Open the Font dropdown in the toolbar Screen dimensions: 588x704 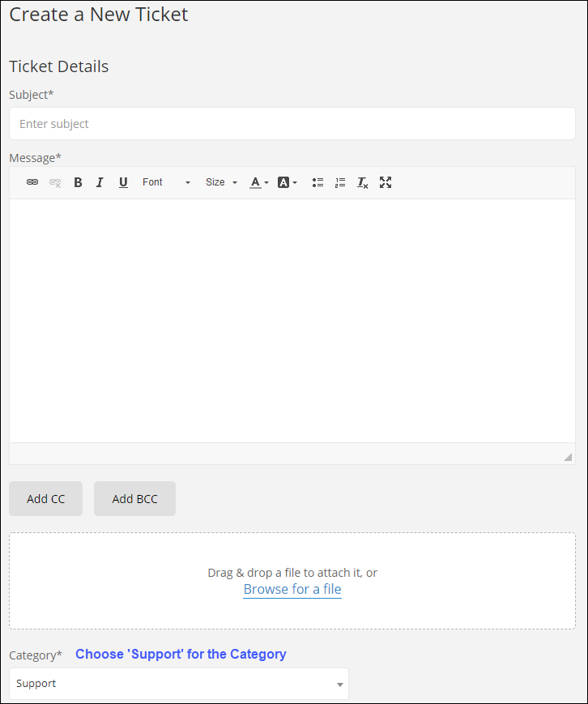(x=162, y=182)
